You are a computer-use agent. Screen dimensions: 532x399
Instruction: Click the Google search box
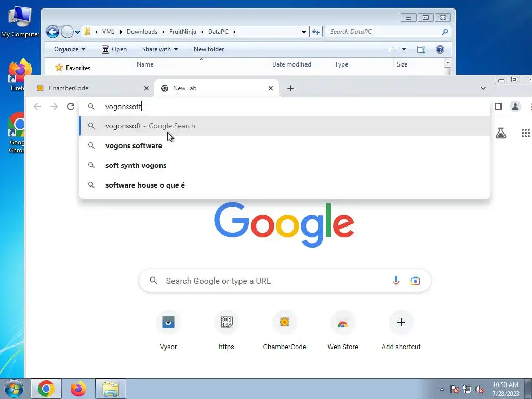pos(285,281)
